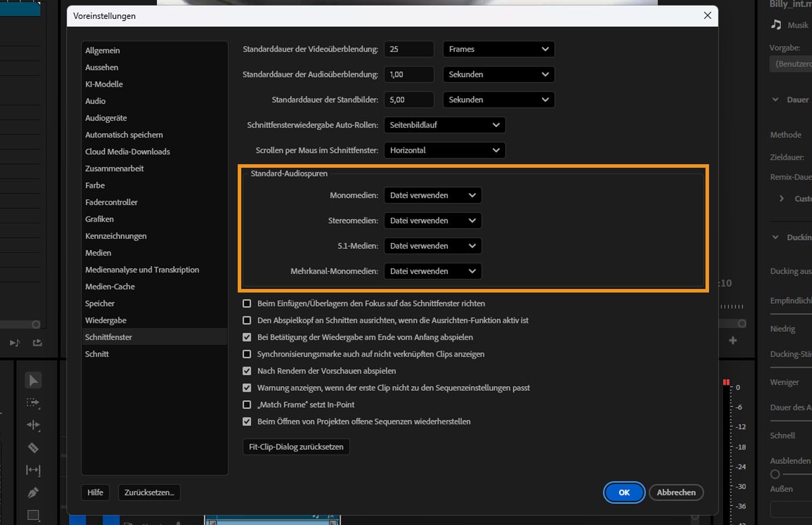This screenshot has height=525, width=812.
Task: Enable 'Beim Einfügen/Überlagern den Fokus' checkbox
Action: (247, 303)
